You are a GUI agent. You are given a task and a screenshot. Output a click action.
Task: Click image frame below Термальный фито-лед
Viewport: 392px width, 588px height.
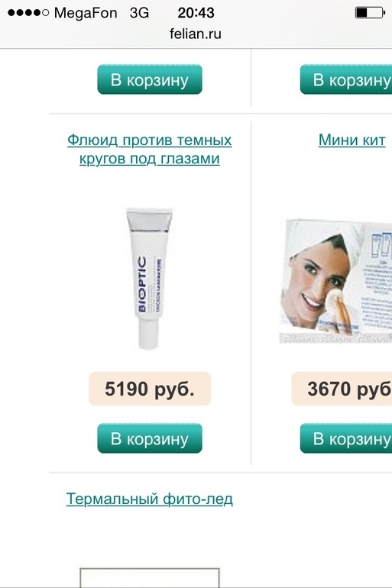click(x=150, y=577)
